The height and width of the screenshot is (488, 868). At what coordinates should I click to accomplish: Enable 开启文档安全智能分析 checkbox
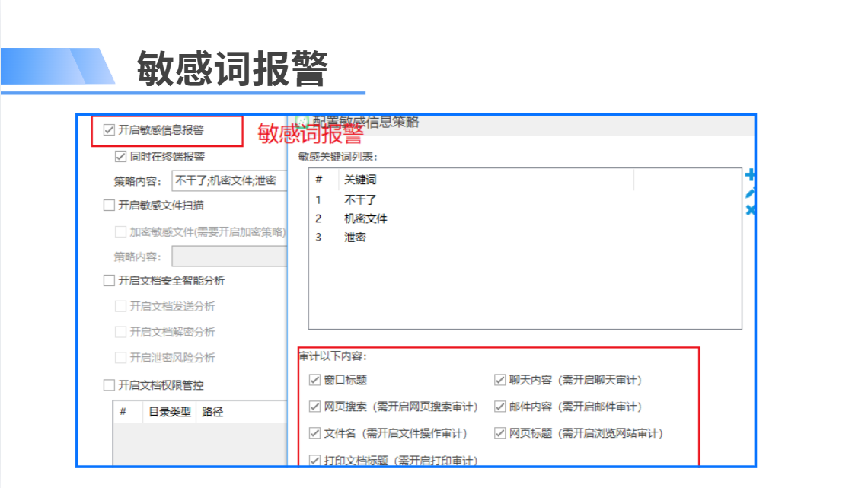click(x=109, y=280)
